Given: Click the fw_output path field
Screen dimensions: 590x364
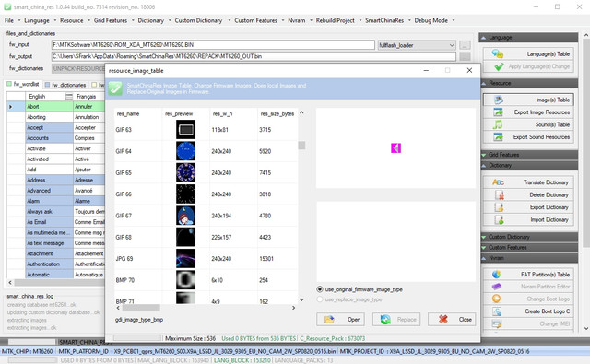Looking at the screenshot, I should pos(254,56).
